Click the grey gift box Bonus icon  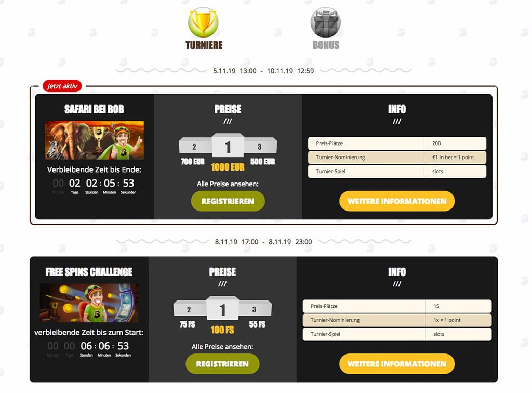tap(325, 22)
